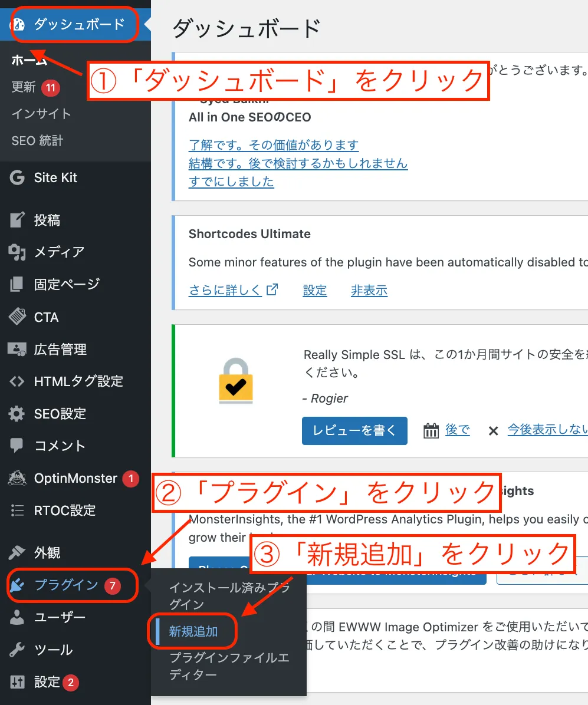Click the red 11 updates badge
588x705 pixels.
(x=51, y=88)
